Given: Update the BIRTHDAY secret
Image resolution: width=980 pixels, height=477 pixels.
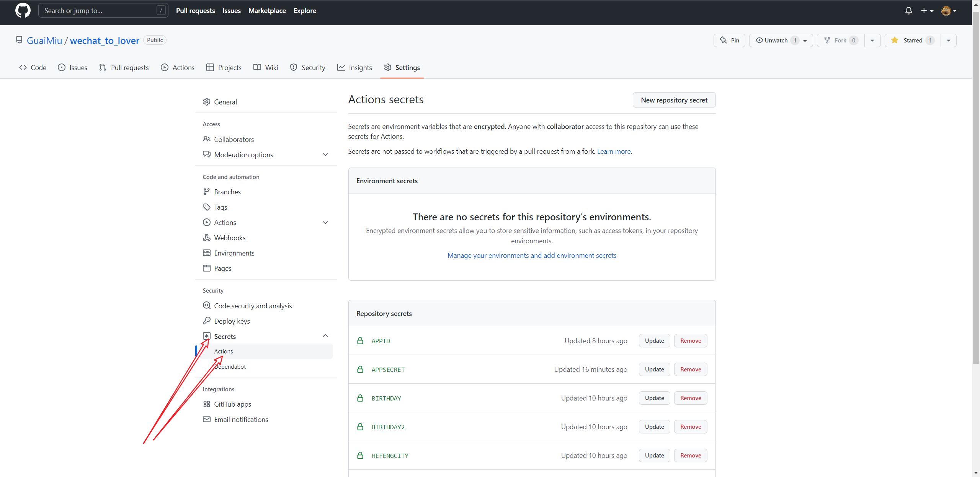Looking at the screenshot, I should tap(654, 398).
